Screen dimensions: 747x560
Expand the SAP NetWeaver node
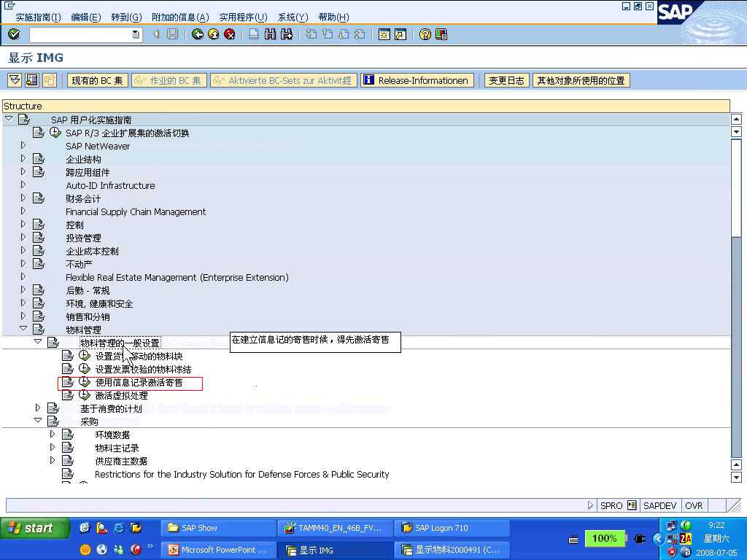pos(23,145)
